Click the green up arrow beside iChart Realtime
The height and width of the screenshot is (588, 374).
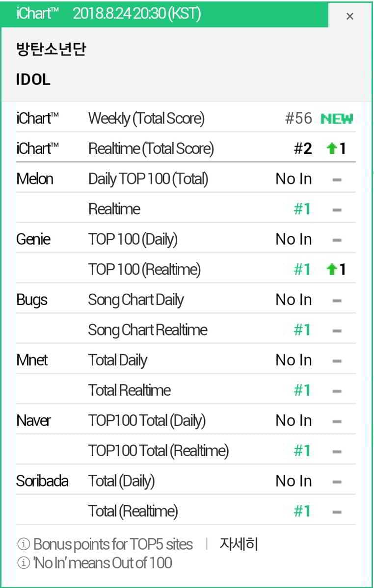(x=332, y=149)
